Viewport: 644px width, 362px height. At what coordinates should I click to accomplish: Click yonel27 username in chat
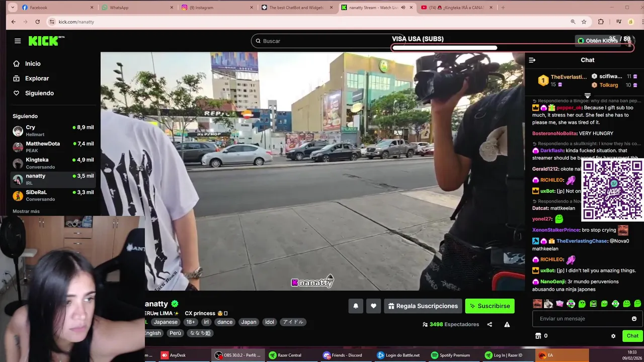[542, 219]
